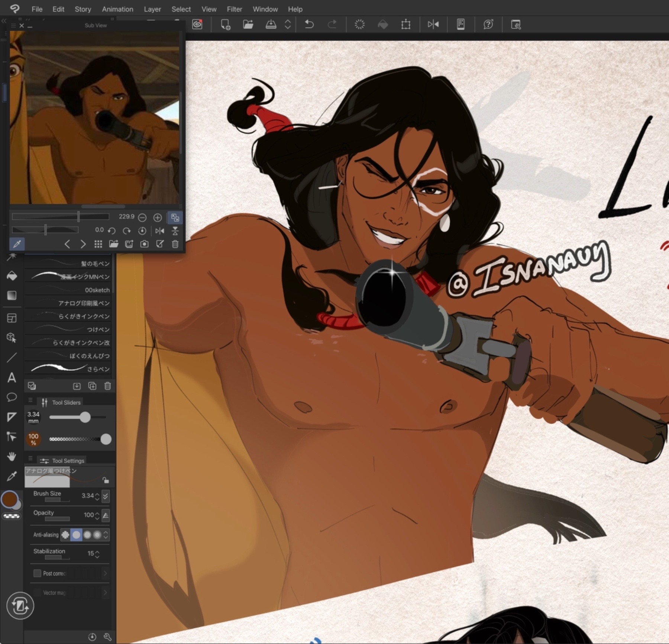Open the Filter menu

pyautogui.click(x=234, y=9)
